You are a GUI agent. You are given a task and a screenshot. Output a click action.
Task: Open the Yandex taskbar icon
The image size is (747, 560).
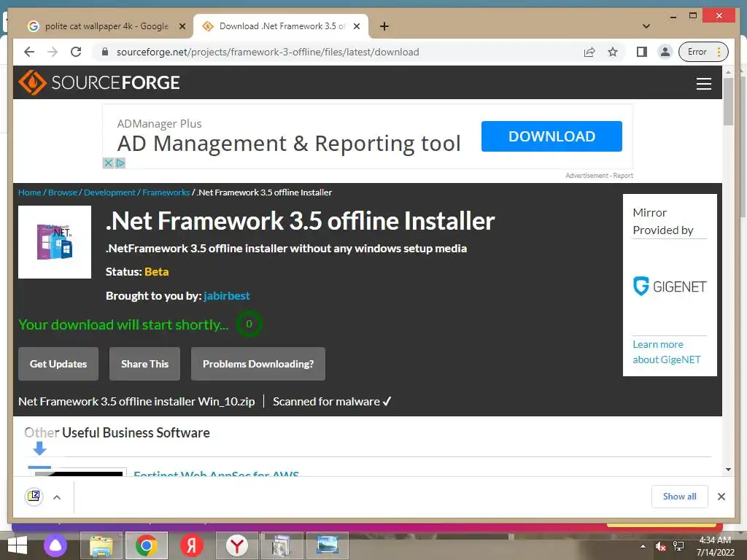coord(192,545)
